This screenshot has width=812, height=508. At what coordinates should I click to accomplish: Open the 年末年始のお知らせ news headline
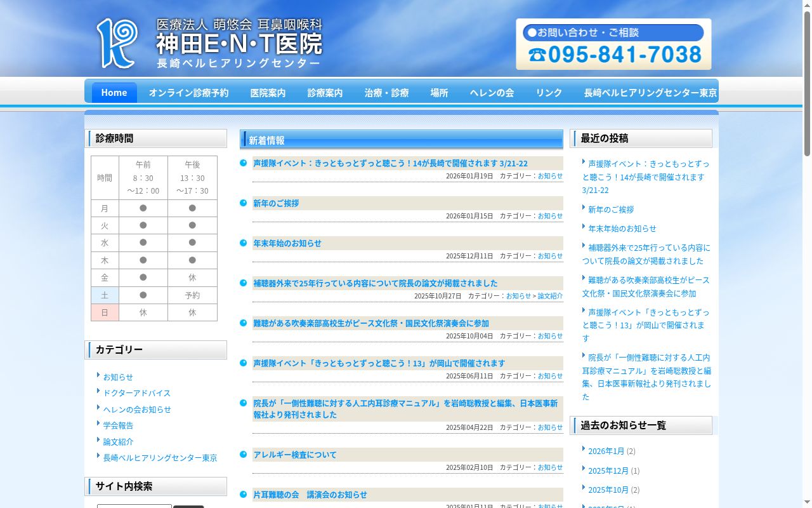pyautogui.click(x=287, y=244)
